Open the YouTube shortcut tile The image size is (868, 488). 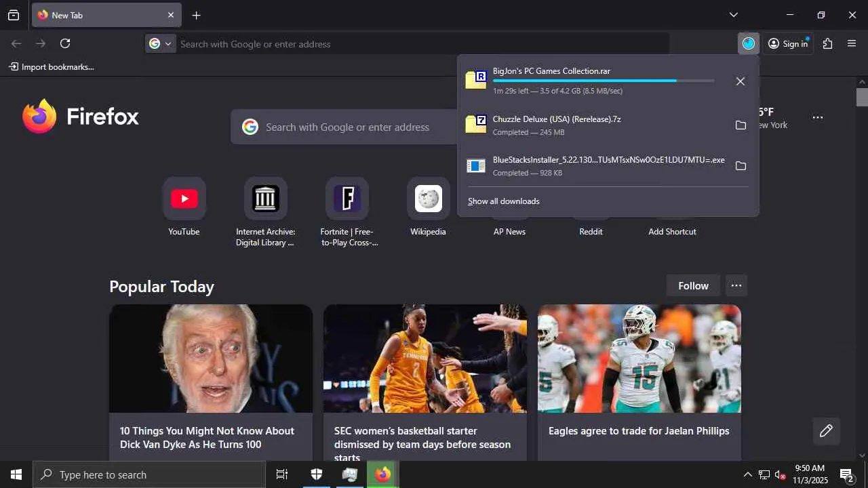click(x=184, y=199)
